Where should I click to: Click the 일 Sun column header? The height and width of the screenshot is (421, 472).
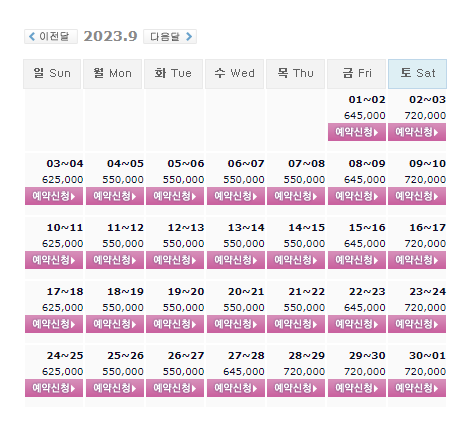pyautogui.click(x=52, y=74)
